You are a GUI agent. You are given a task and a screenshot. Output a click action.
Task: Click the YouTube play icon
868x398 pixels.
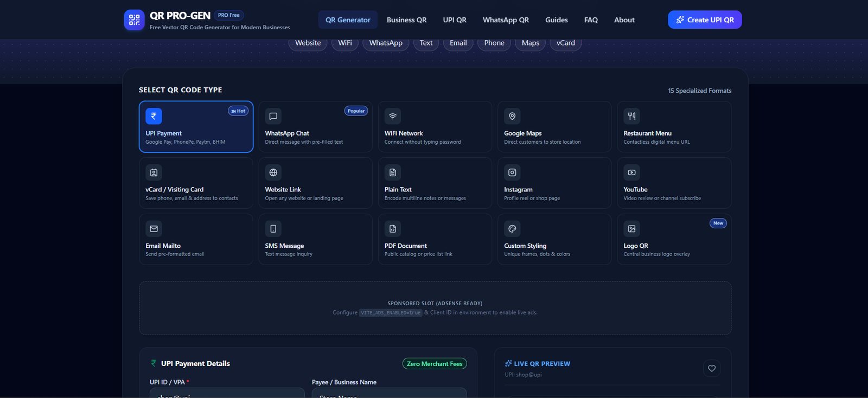tap(632, 172)
